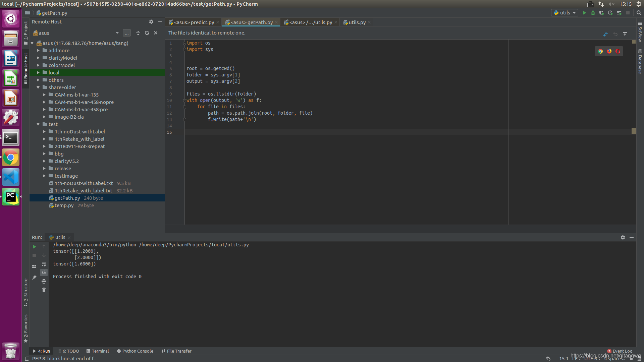Image resolution: width=644 pixels, height=362 pixels.
Task: Collapse the shareFolder folder
Action: tap(38, 87)
